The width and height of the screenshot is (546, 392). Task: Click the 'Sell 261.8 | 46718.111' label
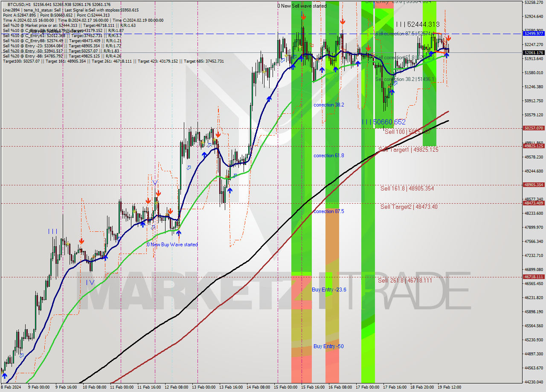click(405, 280)
